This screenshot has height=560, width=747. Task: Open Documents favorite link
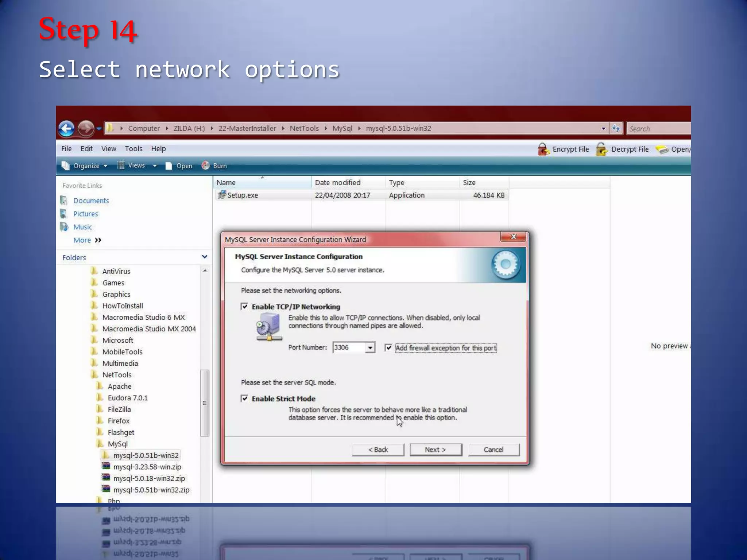click(91, 201)
